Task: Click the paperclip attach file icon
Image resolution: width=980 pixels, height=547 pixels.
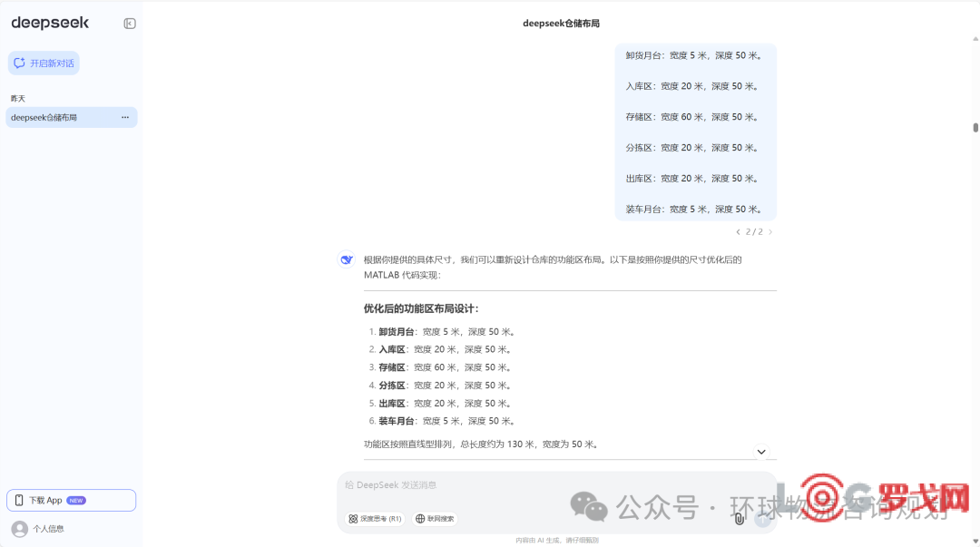Action: [740, 519]
